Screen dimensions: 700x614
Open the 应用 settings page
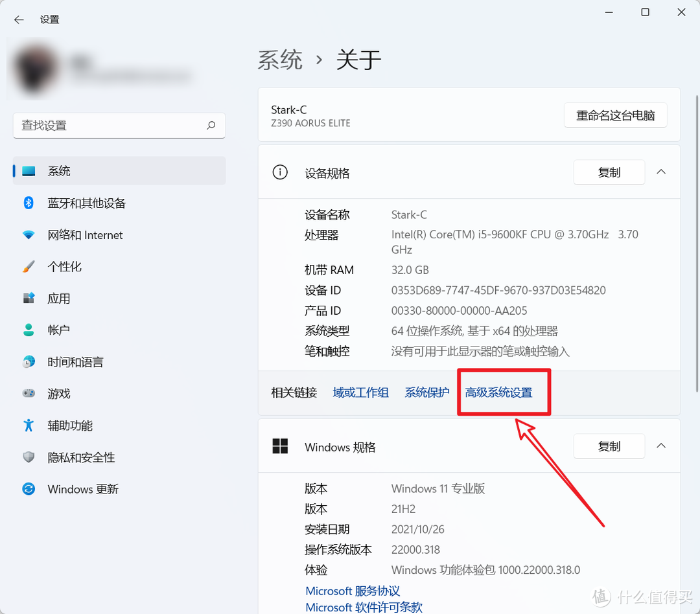point(59,298)
